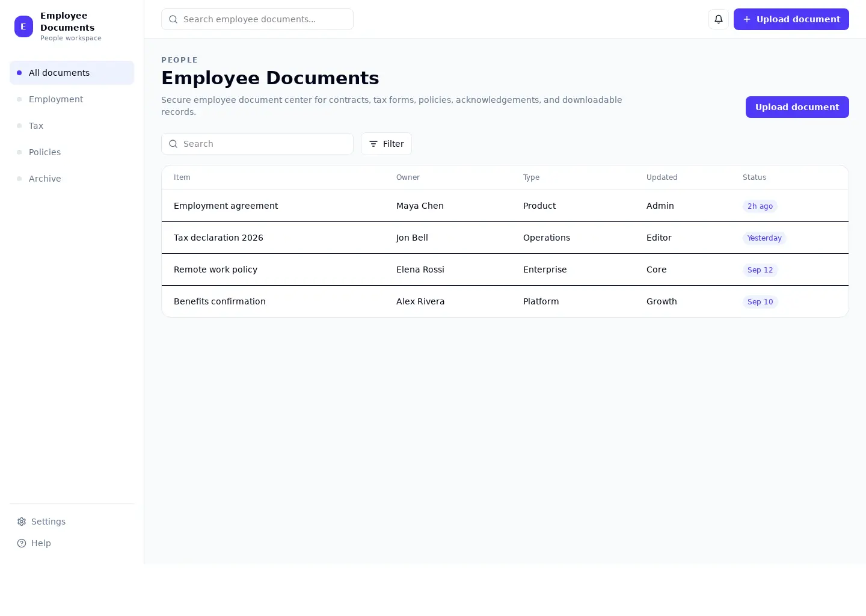Select the Tax sidebar item
866x616 pixels.
click(72, 126)
